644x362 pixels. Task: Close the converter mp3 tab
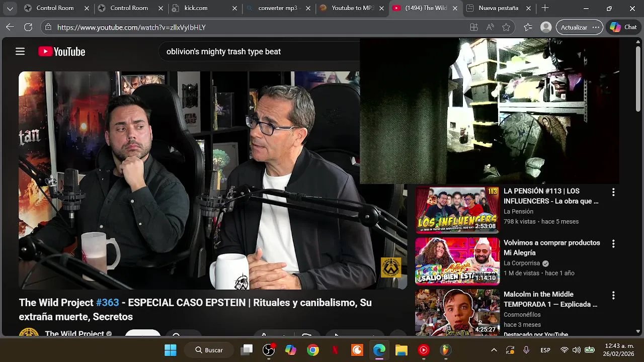[308, 9]
